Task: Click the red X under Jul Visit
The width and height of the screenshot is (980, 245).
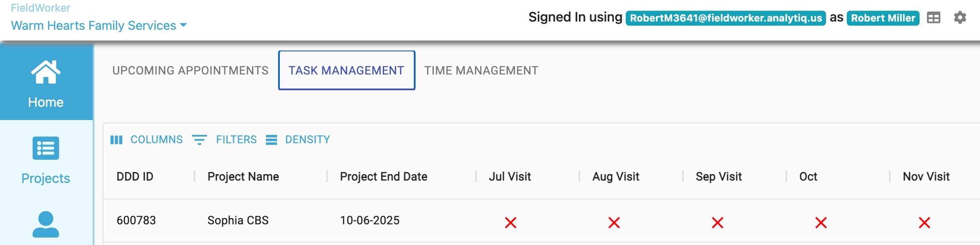Action: click(x=510, y=222)
